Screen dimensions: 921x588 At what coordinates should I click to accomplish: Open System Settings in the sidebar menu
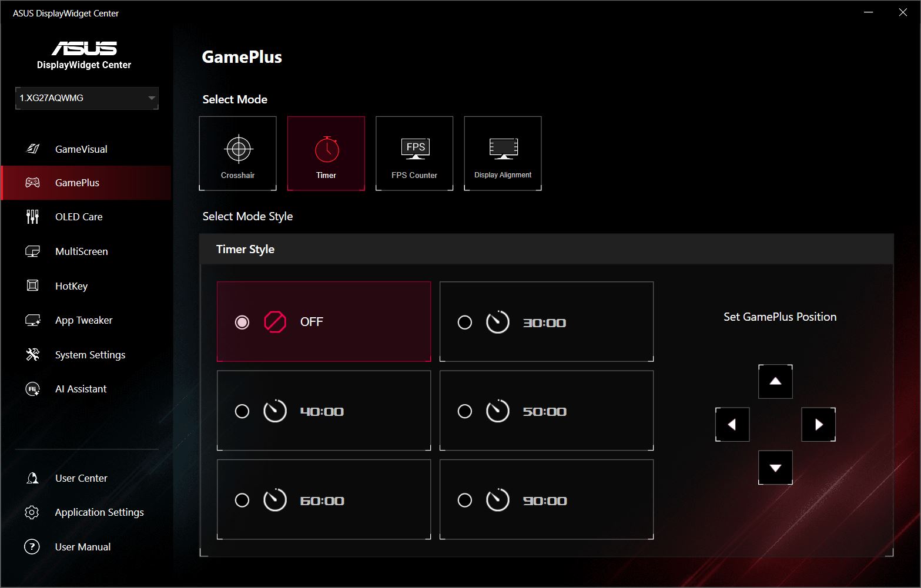[86, 355]
